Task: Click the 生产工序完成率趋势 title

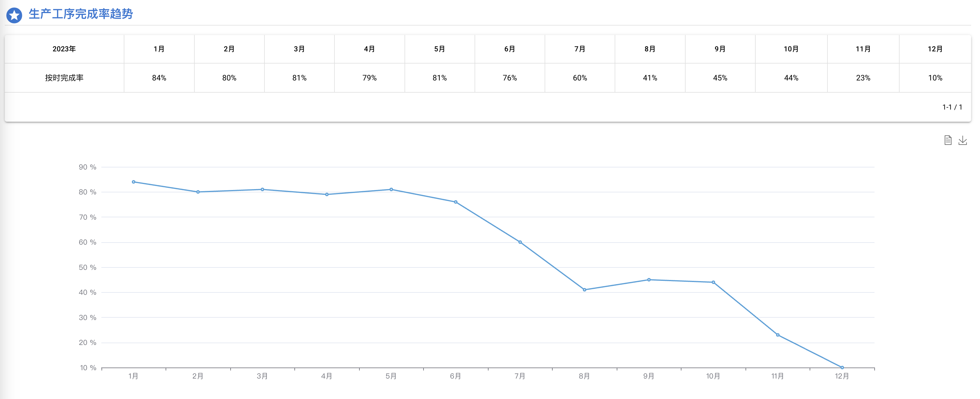Action: click(81, 14)
